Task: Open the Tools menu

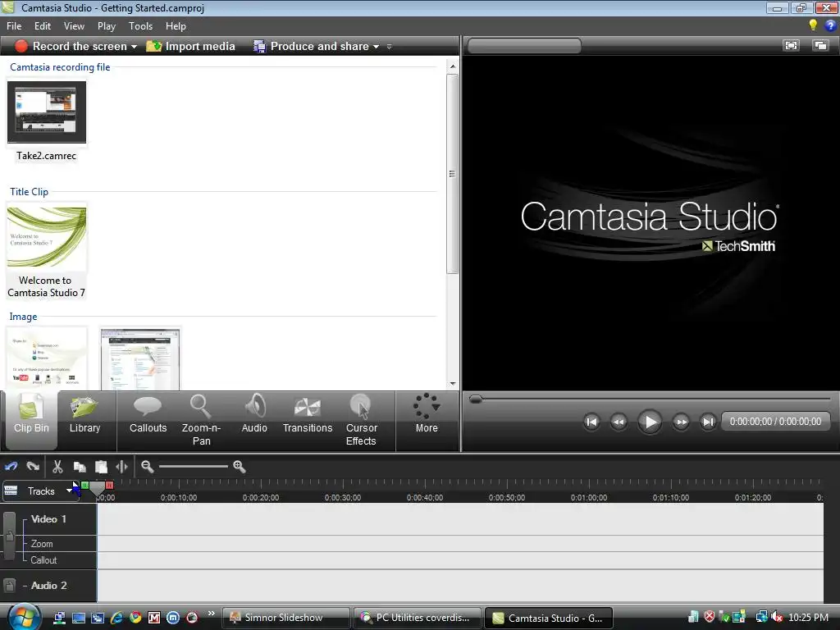Action: [140, 25]
